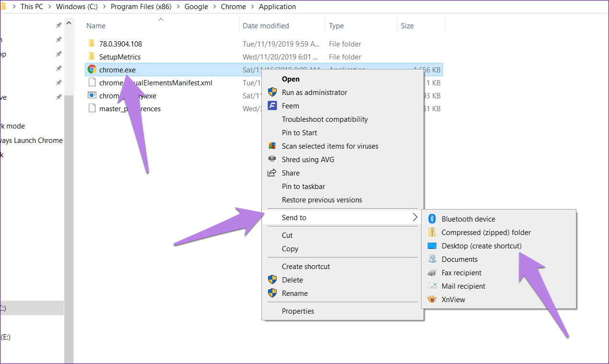Click the Fax recipient icon
Viewport: 609px width, 364px height.
432,272
